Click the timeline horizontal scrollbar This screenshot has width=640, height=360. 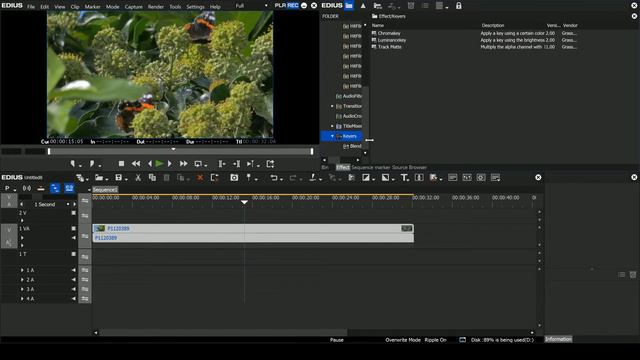click(x=224, y=332)
